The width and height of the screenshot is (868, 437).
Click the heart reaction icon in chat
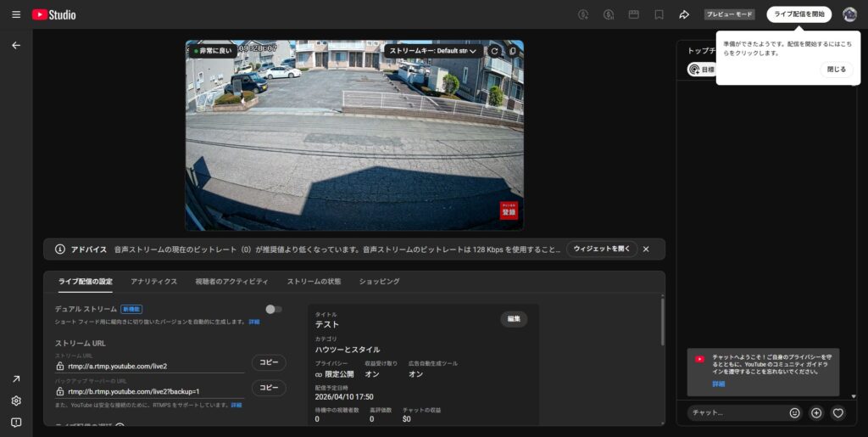tap(838, 412)
